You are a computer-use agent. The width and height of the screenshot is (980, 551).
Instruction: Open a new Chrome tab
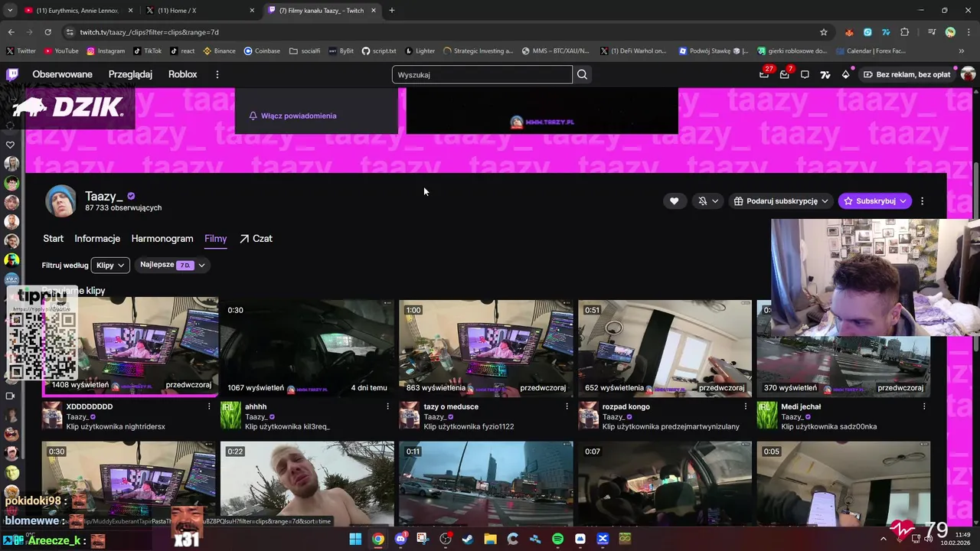pos(391,10)
